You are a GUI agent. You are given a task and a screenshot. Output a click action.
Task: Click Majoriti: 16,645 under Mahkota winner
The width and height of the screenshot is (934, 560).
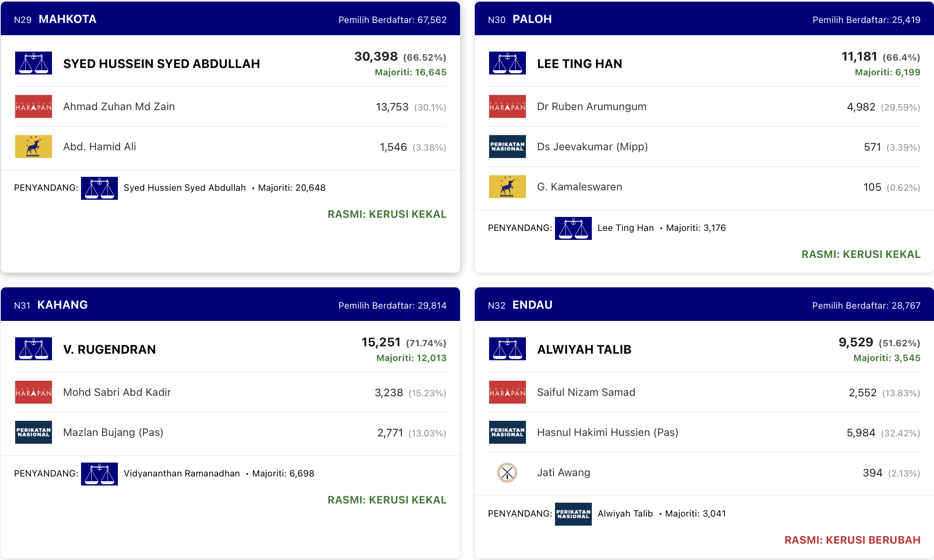coord(411,72)
